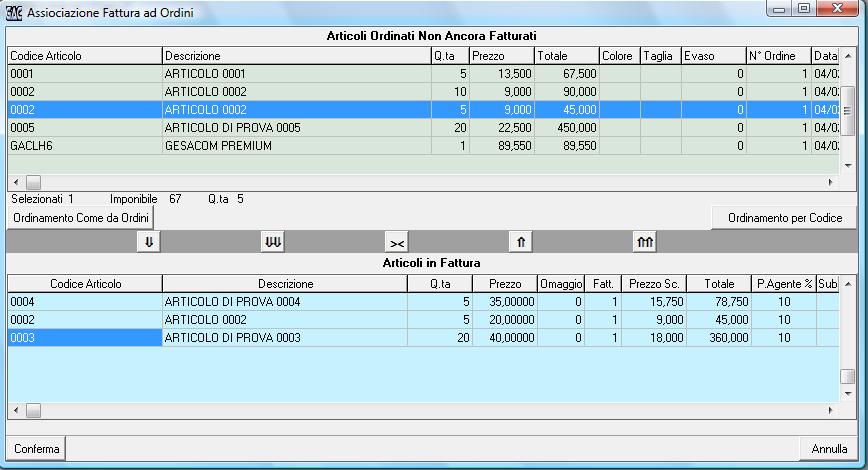Select ARTICOLO DI PROVA 0005 row
868x470 pixels.
tap(423, 127)
